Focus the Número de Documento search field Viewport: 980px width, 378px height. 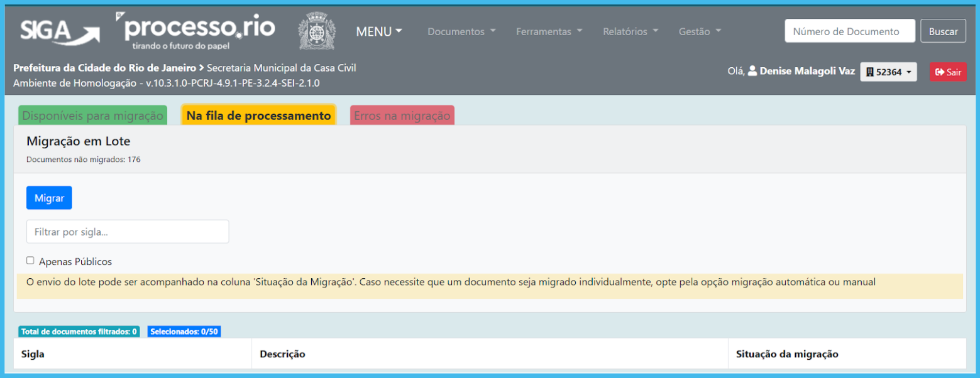849,31
